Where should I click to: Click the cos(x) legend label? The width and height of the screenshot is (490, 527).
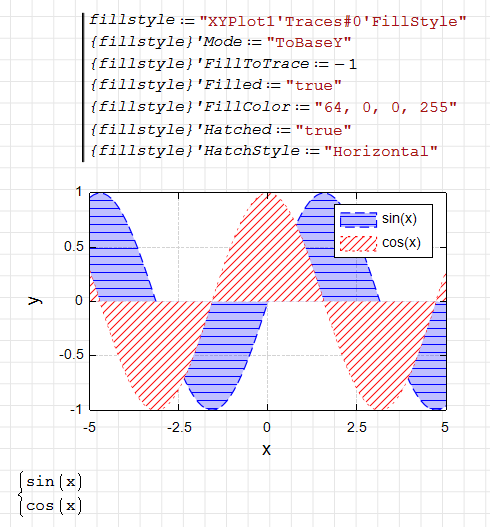point(401,243)
